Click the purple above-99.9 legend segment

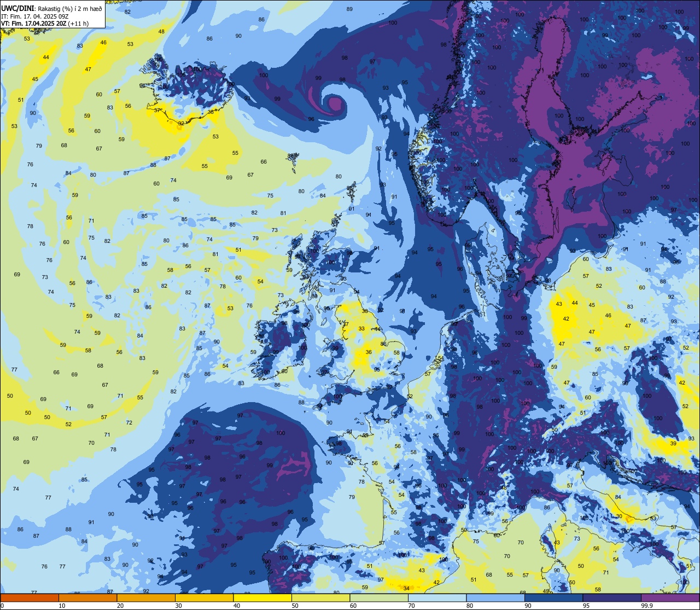point(670,598)
